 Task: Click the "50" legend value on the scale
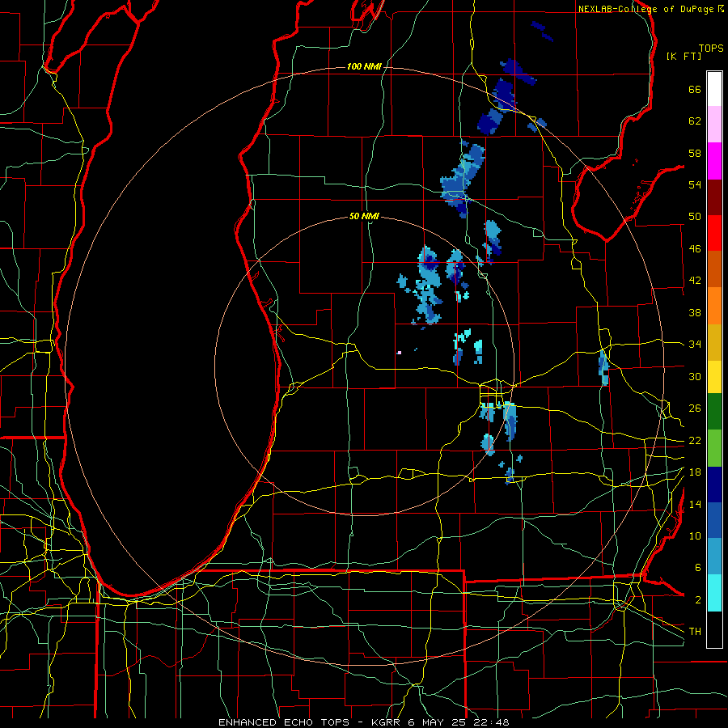[695, 217]
